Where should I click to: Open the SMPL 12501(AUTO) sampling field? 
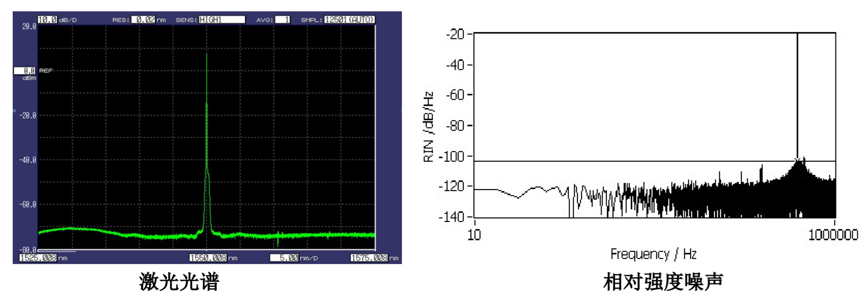tap(350, 20)
